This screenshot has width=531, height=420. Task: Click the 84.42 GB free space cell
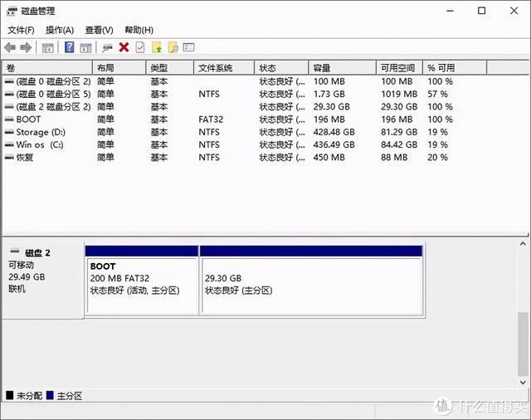[x=399, y=145]
